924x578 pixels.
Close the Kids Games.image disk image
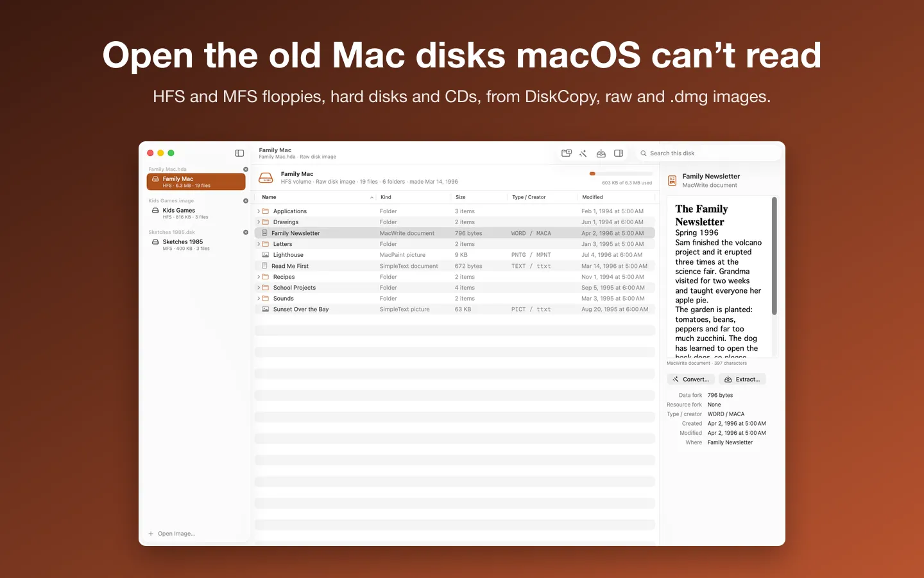(x=246, y=201)
